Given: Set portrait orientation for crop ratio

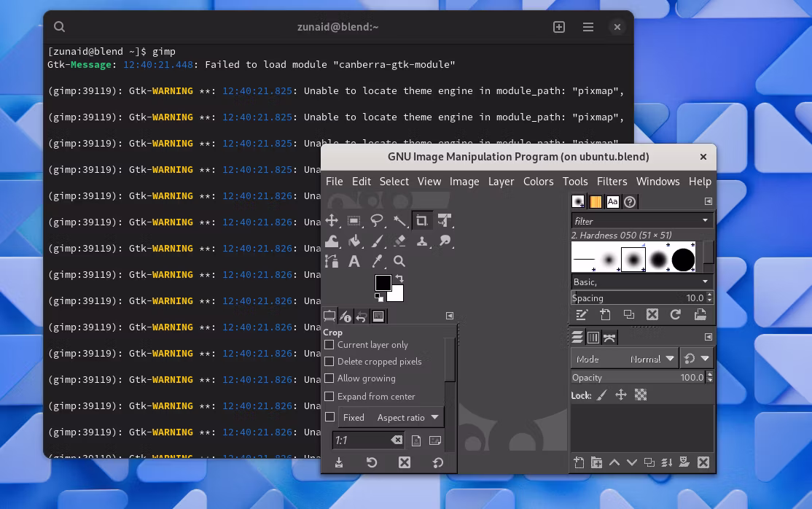Looking at the screenshot, I should click(x=415, y=440).
